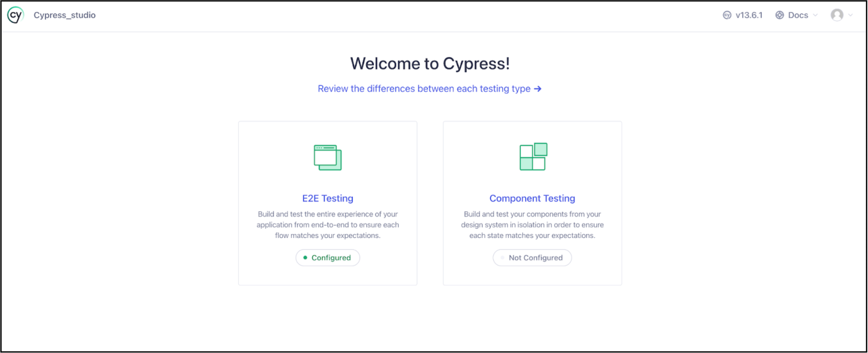Choose the E2E Testing title

coord(328,198)
